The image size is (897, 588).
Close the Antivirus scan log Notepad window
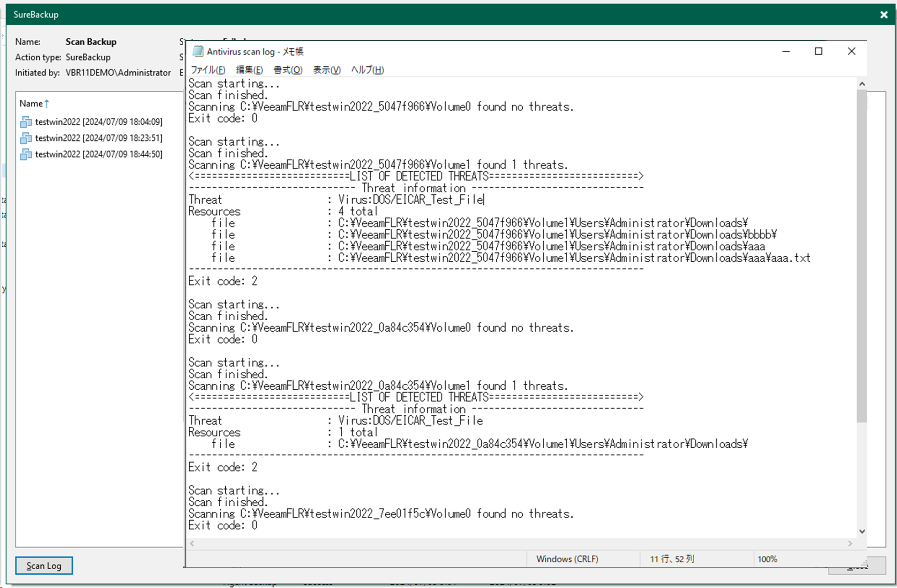[x=851, y=51]
